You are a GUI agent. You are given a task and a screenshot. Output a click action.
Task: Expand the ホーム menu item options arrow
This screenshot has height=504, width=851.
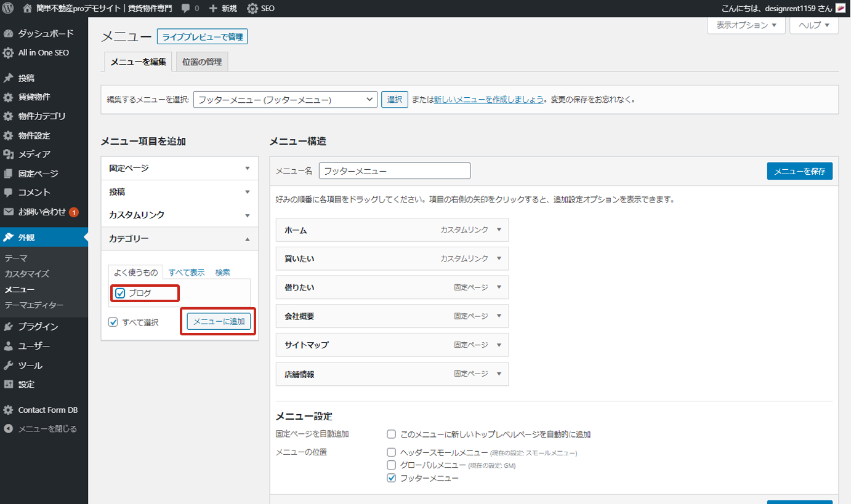pos(499,230)
